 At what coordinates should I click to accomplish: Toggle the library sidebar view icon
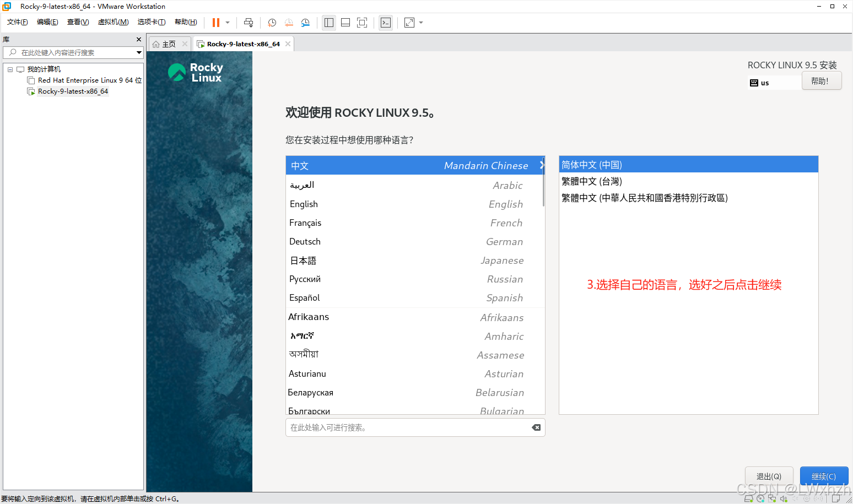329,23
